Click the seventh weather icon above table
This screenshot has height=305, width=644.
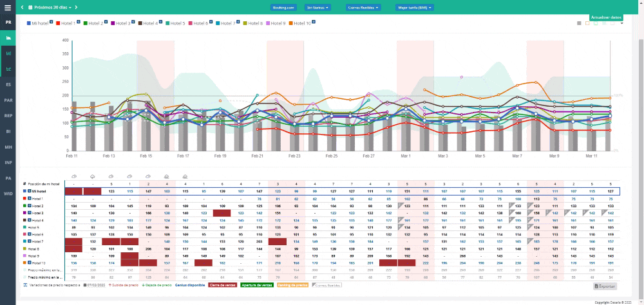(x=185, y=176)
